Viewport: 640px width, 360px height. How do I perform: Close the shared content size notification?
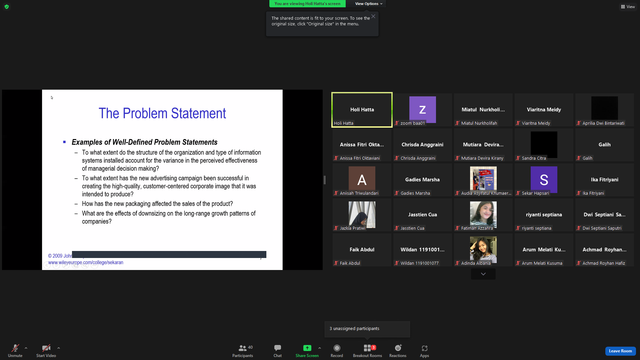coord(373,16)
